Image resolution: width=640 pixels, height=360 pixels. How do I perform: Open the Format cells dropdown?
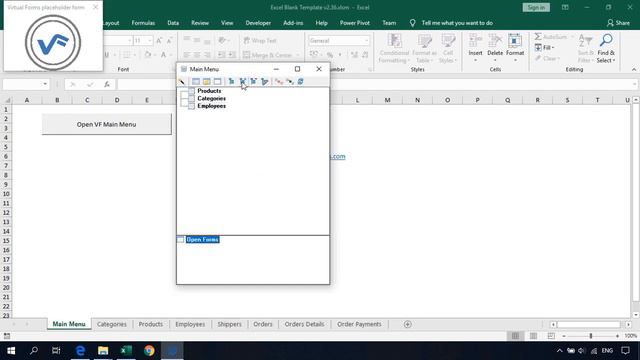pyautogui.click(x=515, y=60)
